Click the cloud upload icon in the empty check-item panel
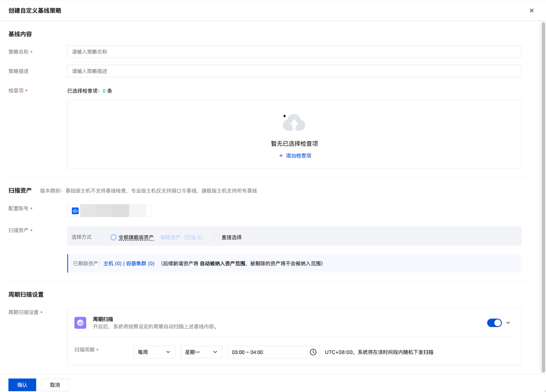546x392 pixels. pos(294,122)
